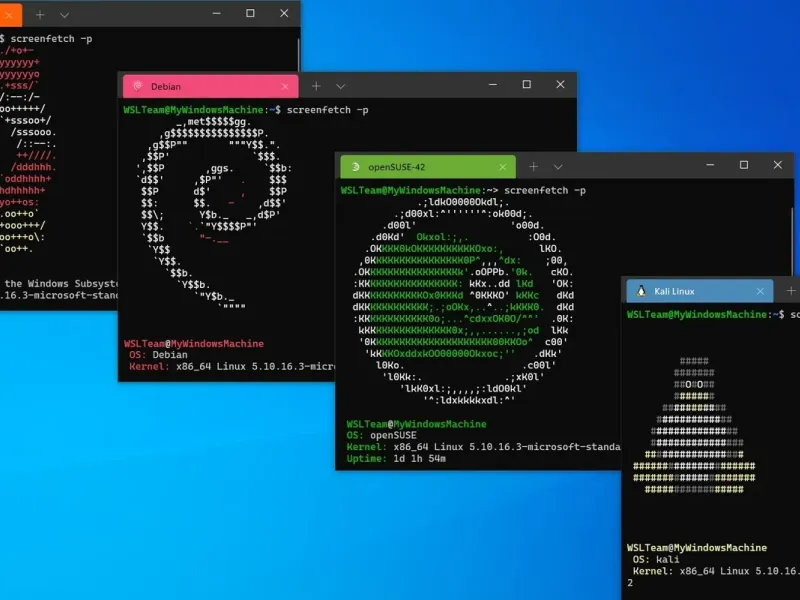Viewport: 800px width, 600px height.
Task: Click the 'Uptime: 1d 1h 54m' line
Action: (x=396, y=459)
